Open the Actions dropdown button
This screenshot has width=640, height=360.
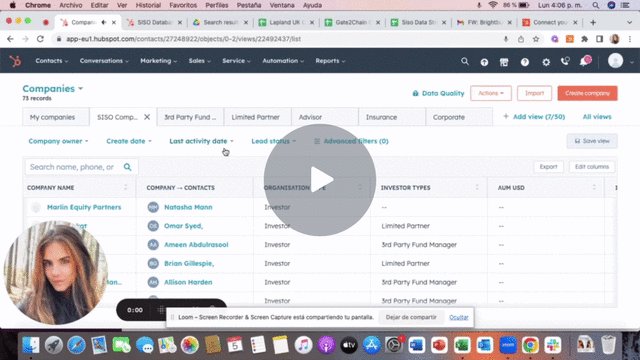(491, 93)
